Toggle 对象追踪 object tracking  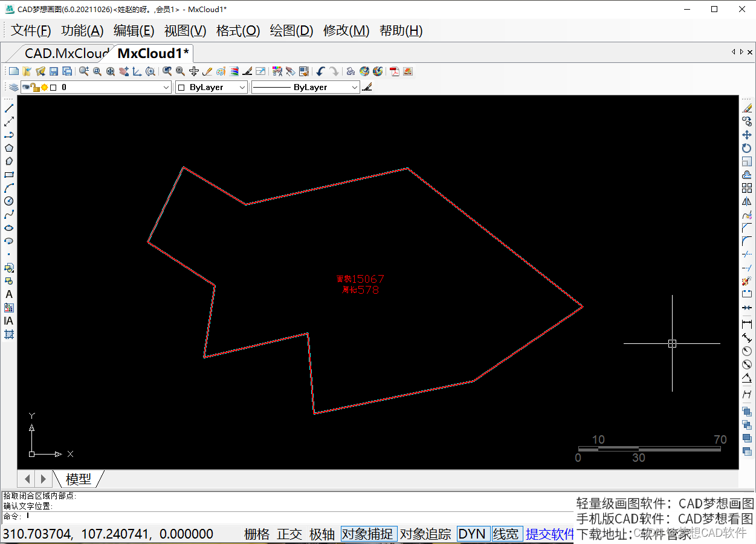[x=426, y=534]
